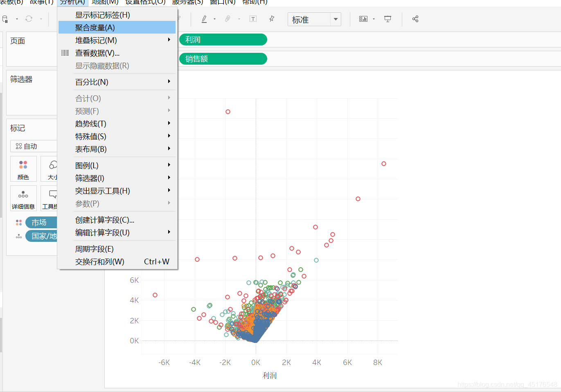This screenshot has width=561, height=392.
Task: Select 交换行和列(W) menu entry
Action: click(117, 261)
